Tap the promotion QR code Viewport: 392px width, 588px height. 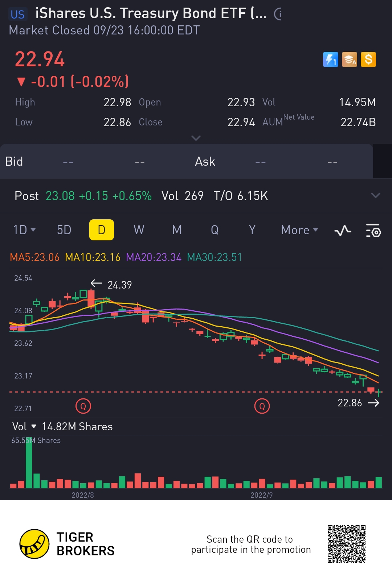tap(347, 544)
